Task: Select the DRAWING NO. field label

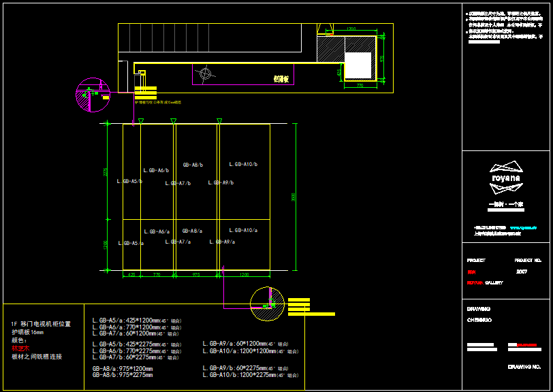Action: [x=524, y=367]
